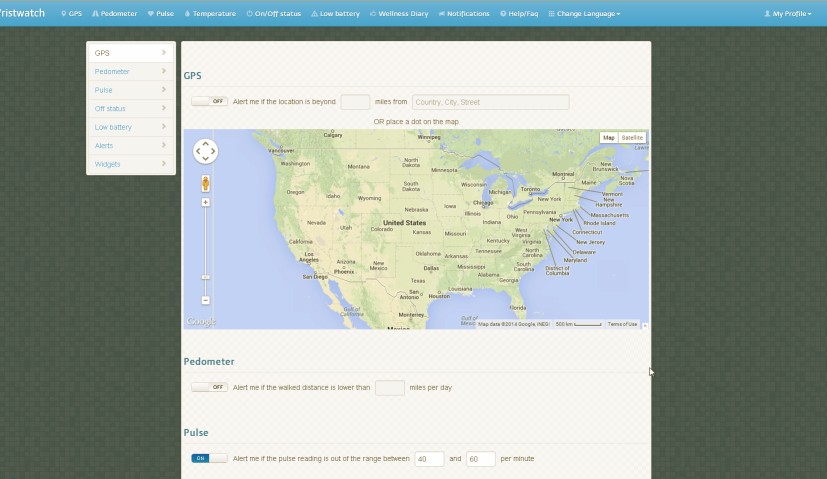Open GPS in the top navigation bar

[x=72, y=14]
